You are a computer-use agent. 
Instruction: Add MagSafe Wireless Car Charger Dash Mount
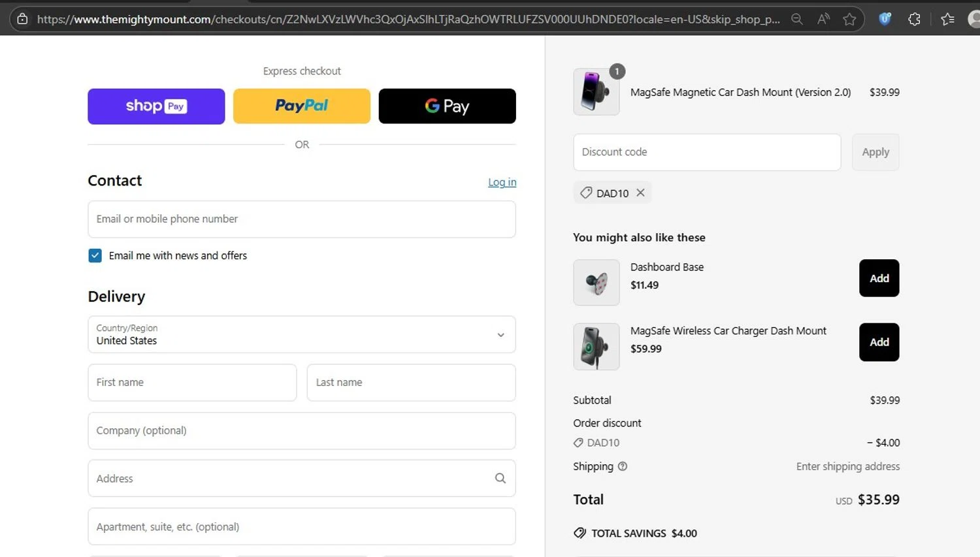pos(879,342)
